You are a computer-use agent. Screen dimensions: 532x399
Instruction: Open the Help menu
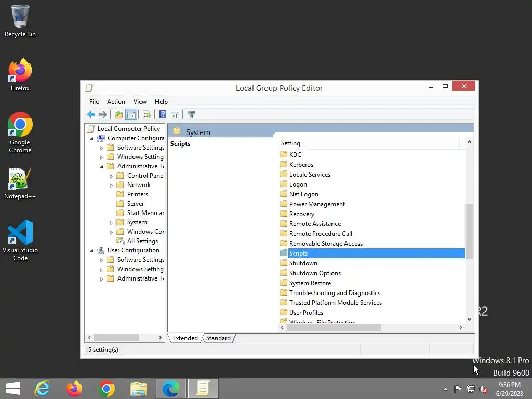161,102
